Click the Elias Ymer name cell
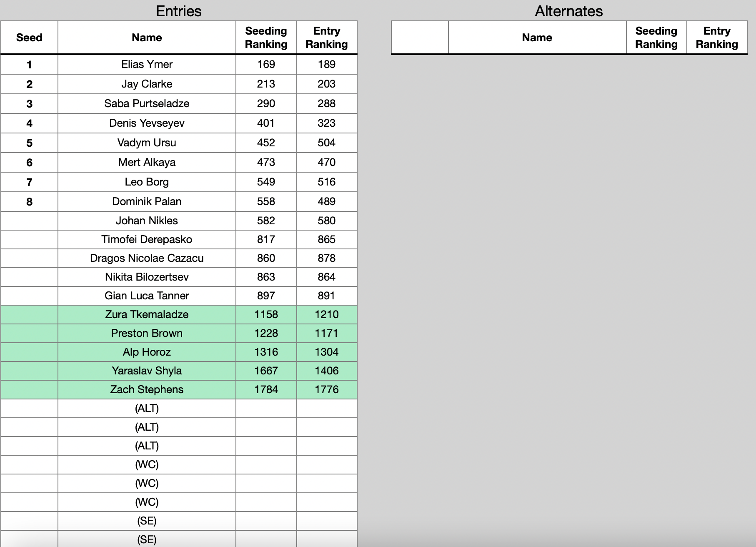 147,65
